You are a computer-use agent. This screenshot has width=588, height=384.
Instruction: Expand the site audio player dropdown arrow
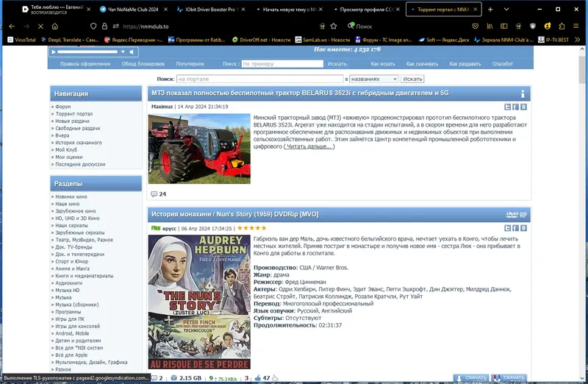[123, 51]
